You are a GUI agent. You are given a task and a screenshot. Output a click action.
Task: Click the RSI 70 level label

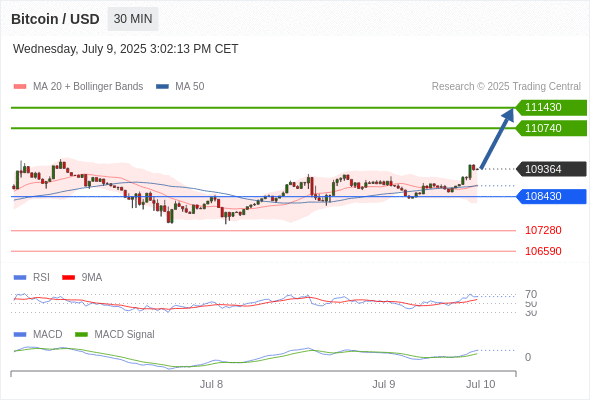click(x=531, y=294)
